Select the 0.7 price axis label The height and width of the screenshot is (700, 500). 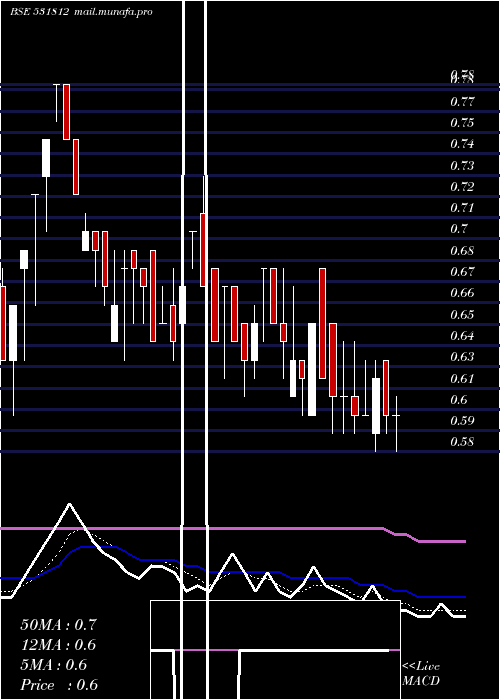pyautogui.click(x=459, y=229)
